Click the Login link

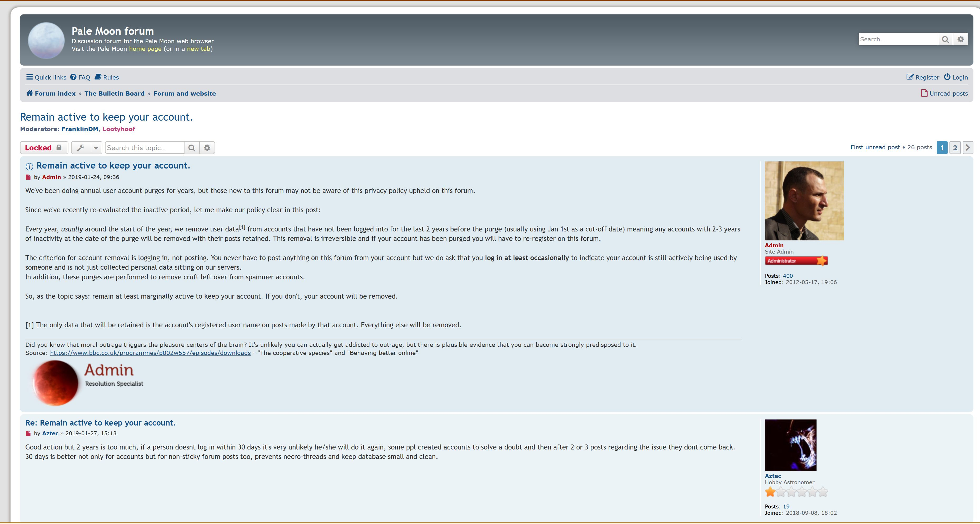pyautogui.click(x=956, y=77)
